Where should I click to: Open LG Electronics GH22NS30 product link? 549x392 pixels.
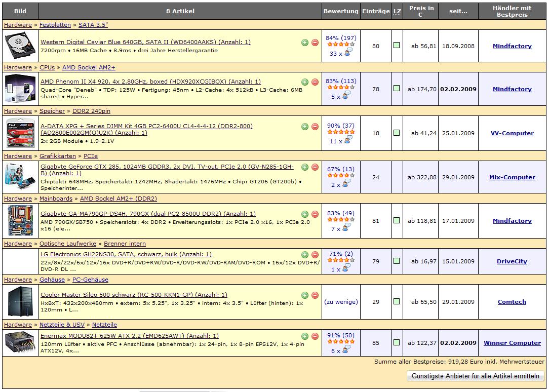coord(126,254)
